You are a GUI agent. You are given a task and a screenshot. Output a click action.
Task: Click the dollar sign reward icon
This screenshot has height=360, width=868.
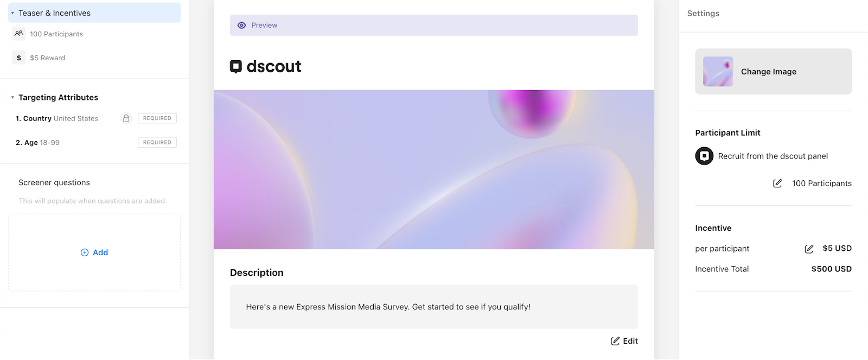[19, 58]
